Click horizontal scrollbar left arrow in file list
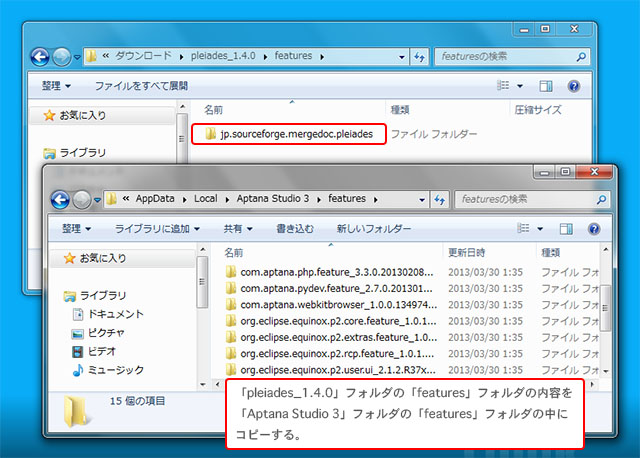This screenshot has width=640, height=458. click(x=218, y=384)
